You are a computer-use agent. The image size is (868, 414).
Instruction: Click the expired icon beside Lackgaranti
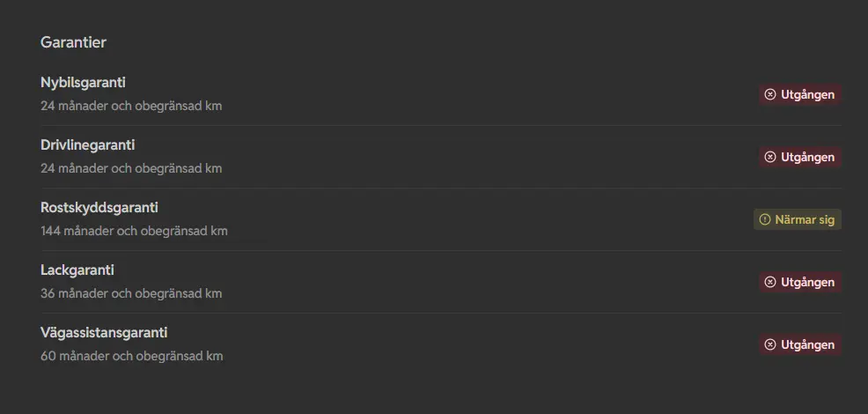pos(770,282)
